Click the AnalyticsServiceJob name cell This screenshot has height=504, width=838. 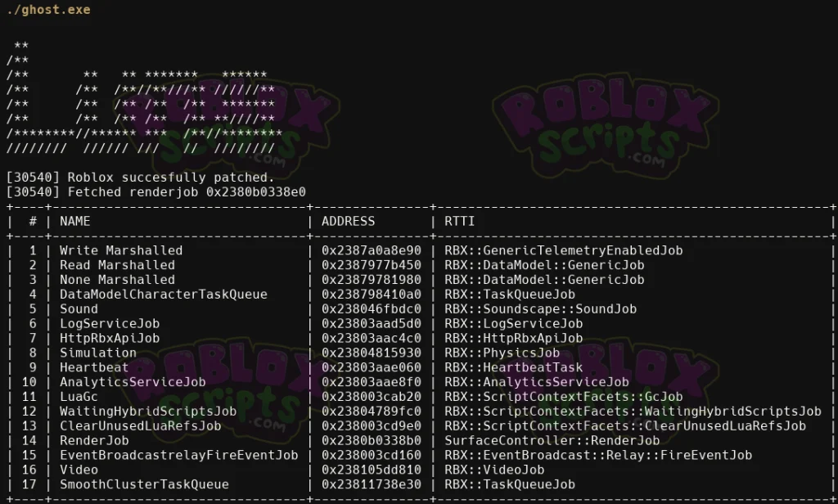[x=133, y=382]
